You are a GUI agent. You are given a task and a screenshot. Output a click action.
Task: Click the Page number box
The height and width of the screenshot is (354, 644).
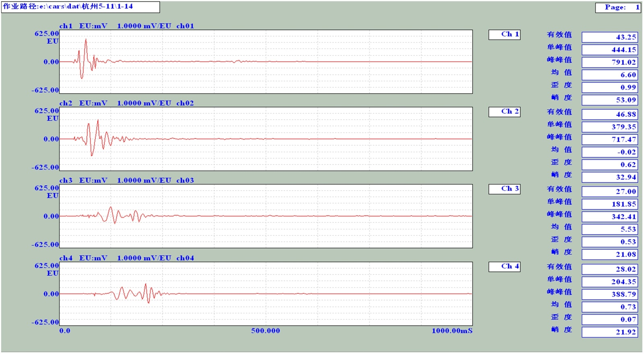click(618, 7)
